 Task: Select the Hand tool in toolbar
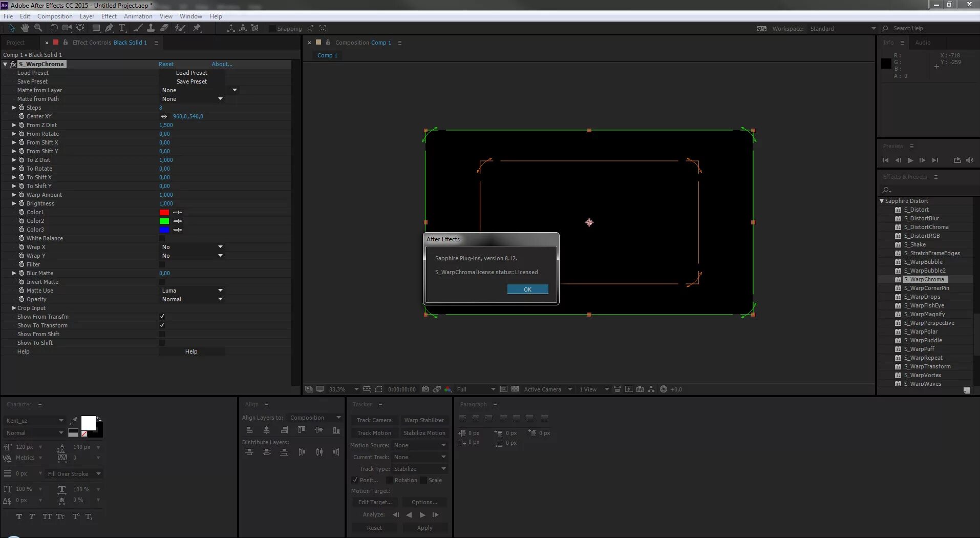click(25, 28)
